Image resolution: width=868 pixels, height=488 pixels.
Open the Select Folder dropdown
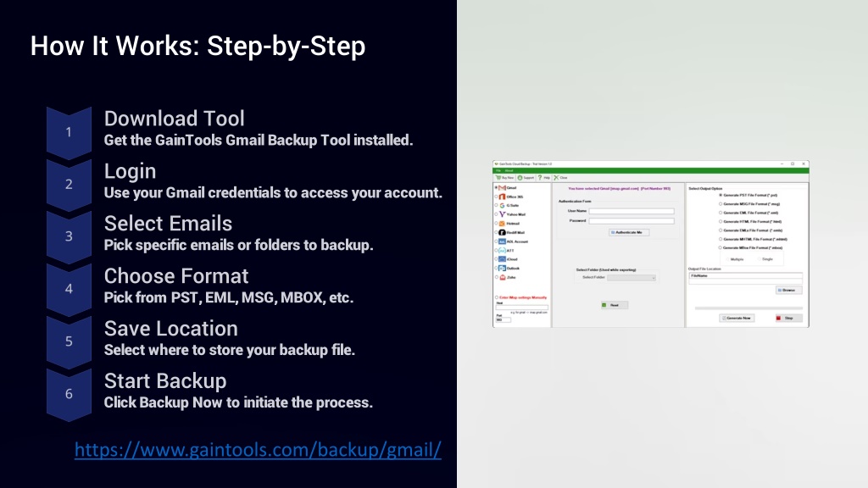pos(632,278)
